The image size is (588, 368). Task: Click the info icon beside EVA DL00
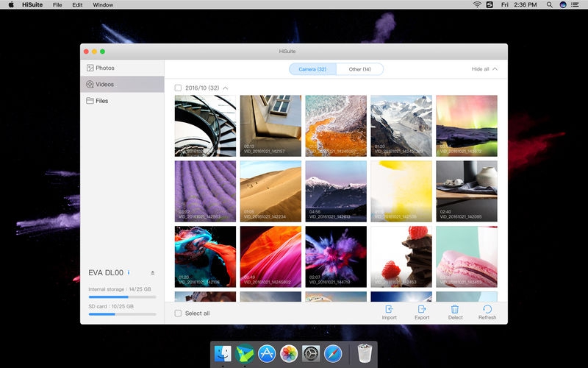[129, 272]
